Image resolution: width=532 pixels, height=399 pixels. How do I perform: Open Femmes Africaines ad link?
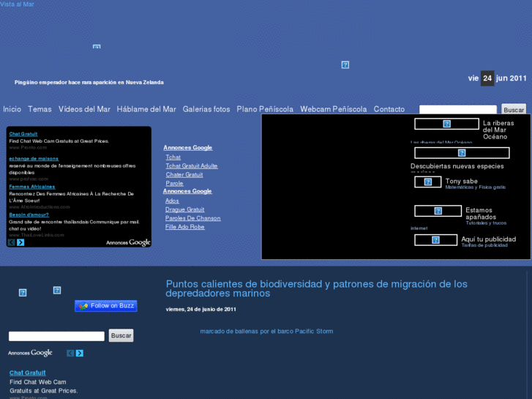click(x=32, y=187)
